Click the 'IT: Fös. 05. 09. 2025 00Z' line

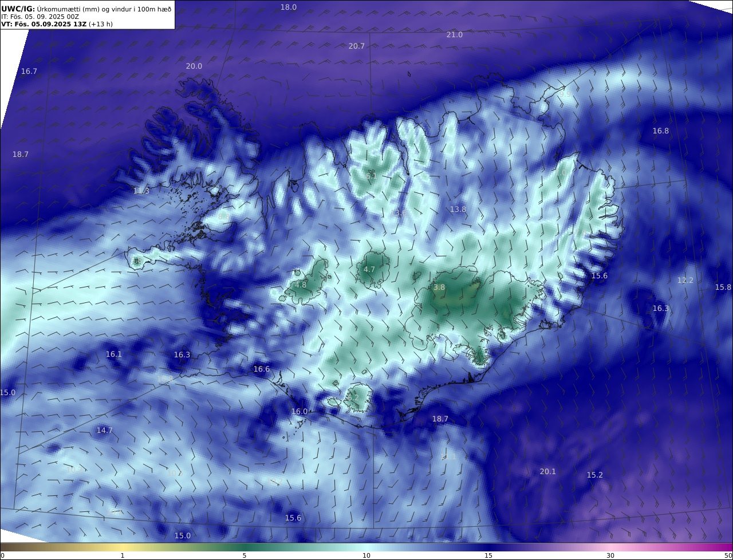tap(40, 17)
